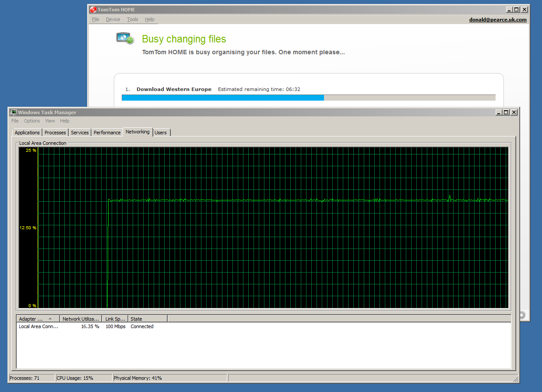Open Options menu in Task Manager
Screen dimensions: 542x392
tap(32, 121)
